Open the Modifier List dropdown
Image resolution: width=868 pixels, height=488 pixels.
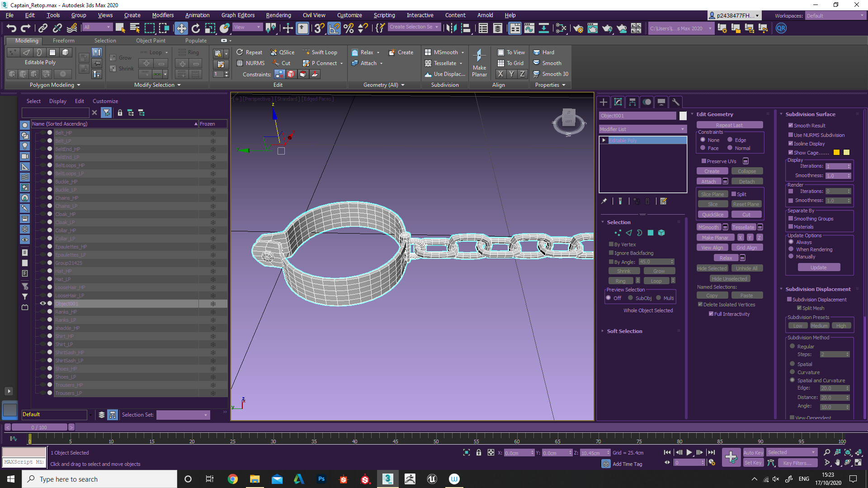642,129
